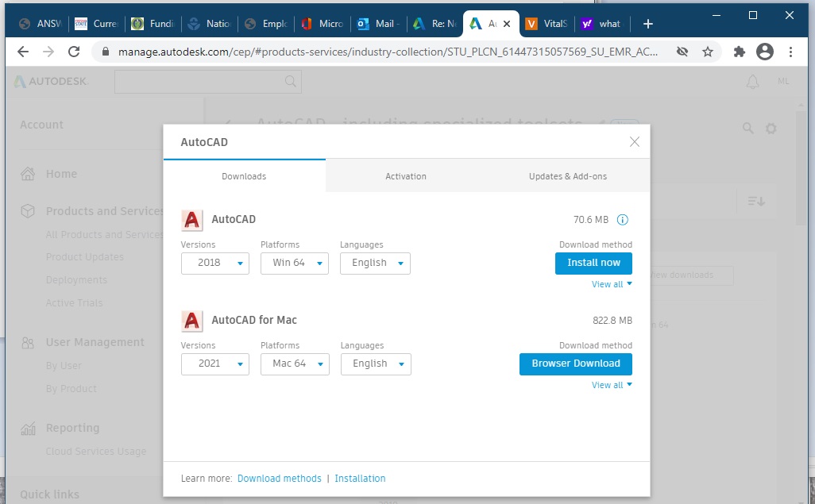Open the Chrome profile avatar

point(765,52)
